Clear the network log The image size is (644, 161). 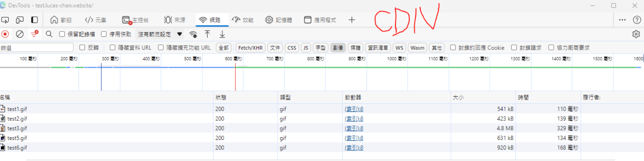point(20,34)
